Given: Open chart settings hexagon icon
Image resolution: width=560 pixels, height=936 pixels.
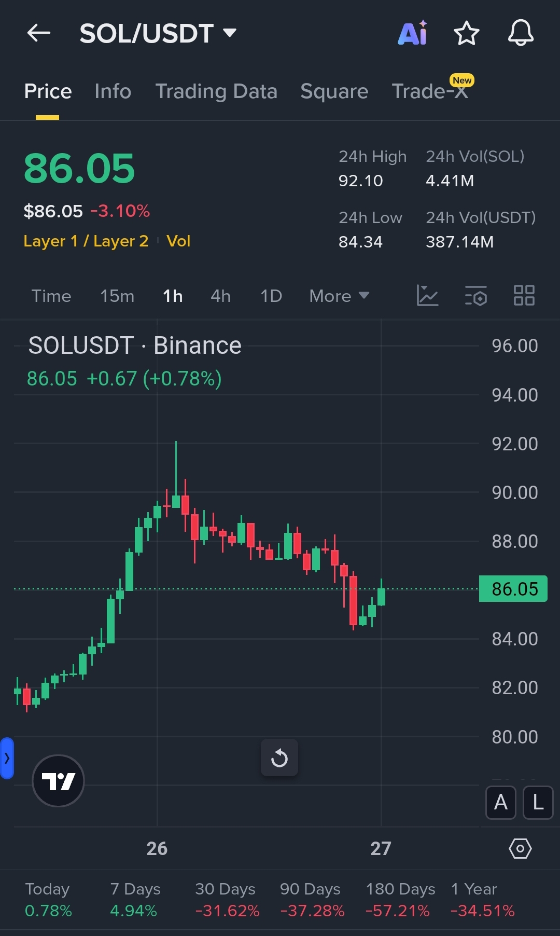Looking at the screenshot, I should (520, 849).
